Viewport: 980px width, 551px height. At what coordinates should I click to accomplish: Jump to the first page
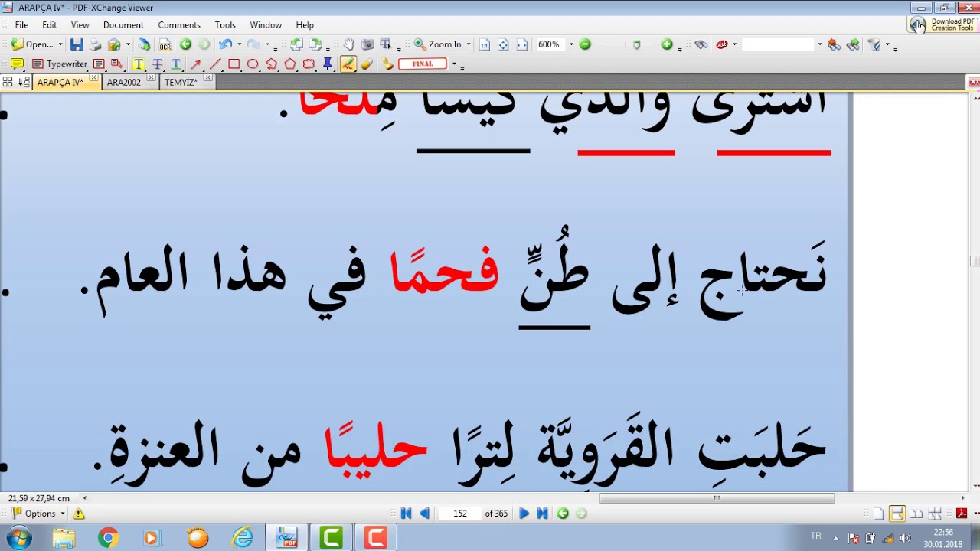(x=406, y=514)
